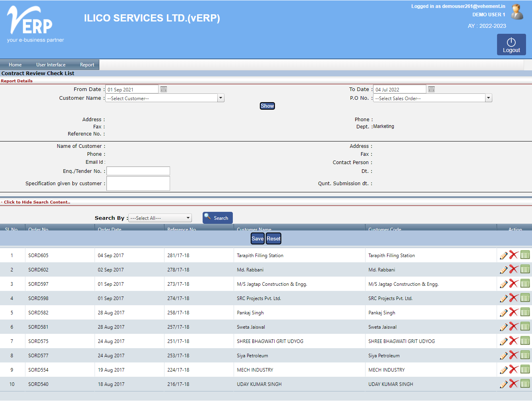
Task: Edit order SORD597 with pencil icon
Action: pyautogui.click(x=504, y=284)
